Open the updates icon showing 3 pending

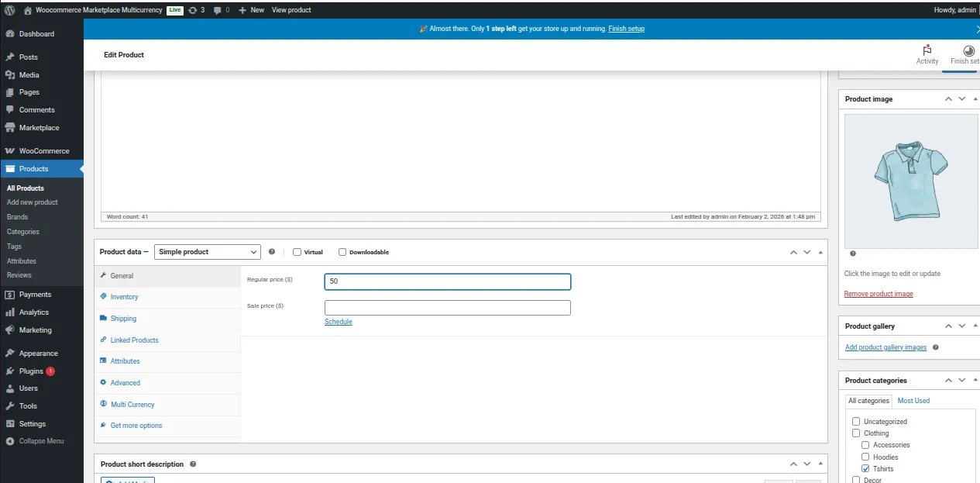click(x=193, y=10)
